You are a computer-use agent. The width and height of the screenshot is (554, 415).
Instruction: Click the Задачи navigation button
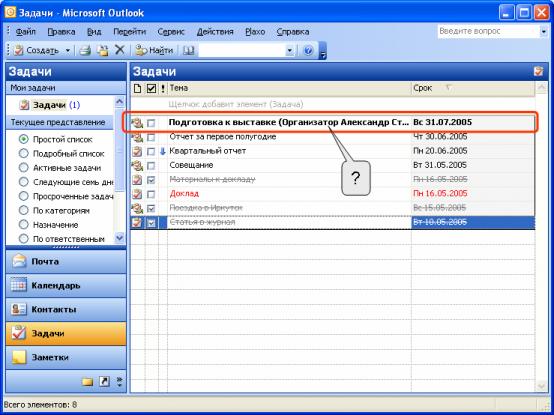(66, 333)
